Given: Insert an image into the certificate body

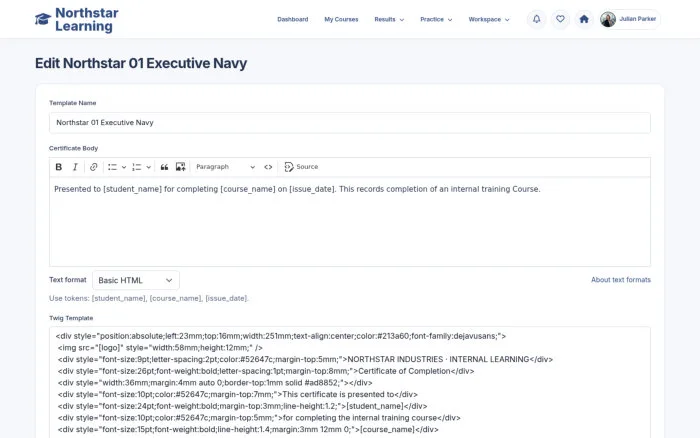Looking at the screenshot, I should pyautogui.click(x=180, y=167).
